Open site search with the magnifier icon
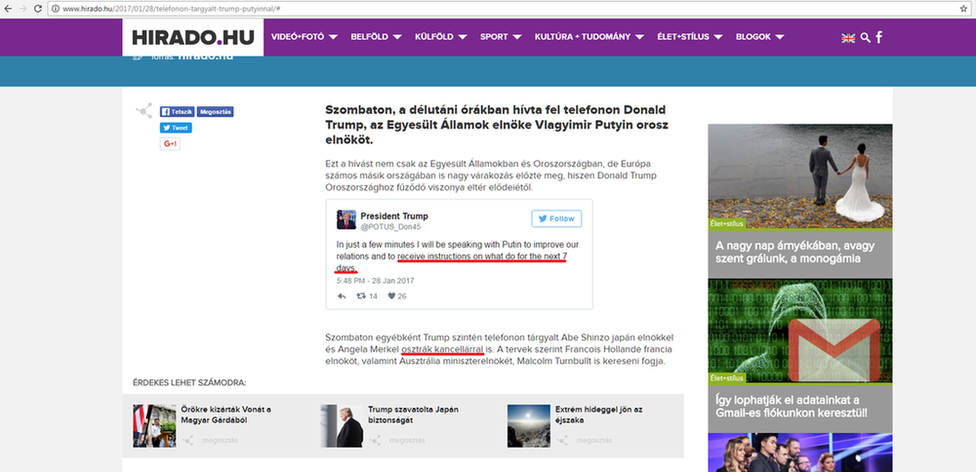The image size is (976, 472). tap(865, 38)
